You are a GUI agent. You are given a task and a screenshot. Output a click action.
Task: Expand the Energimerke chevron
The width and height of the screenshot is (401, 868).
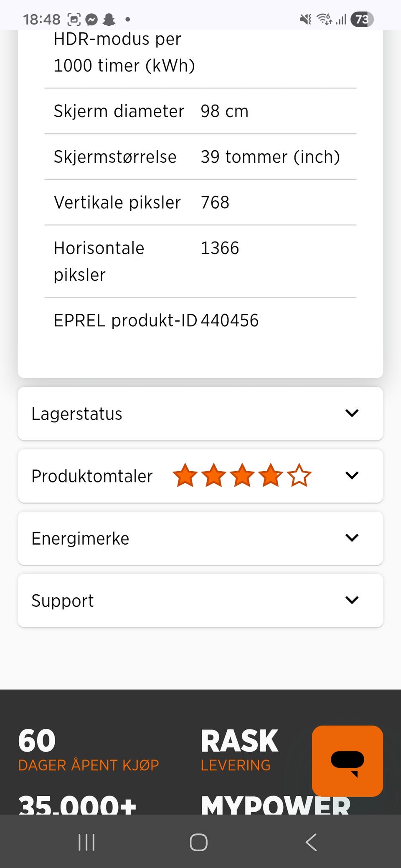tap(352, 537)
